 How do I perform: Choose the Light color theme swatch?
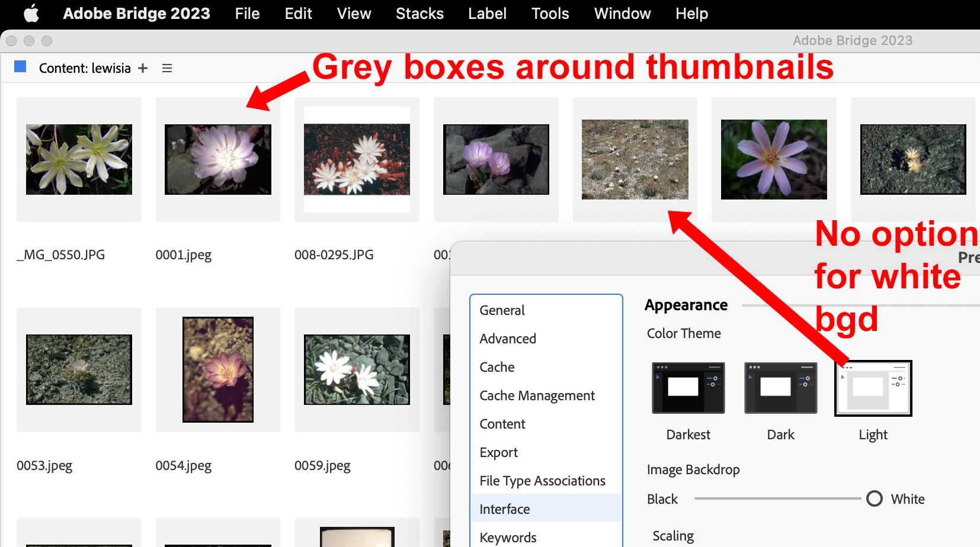tap(873, 388)
